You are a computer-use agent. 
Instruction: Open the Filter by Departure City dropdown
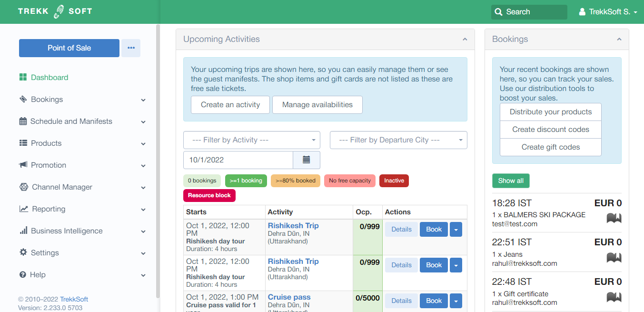coord(398,140)
